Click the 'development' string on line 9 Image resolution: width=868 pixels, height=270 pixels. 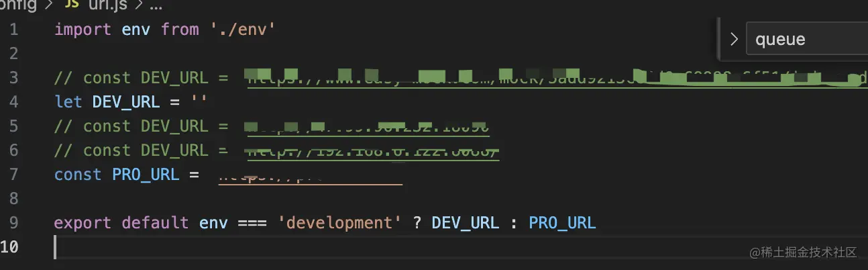pos(339,223)
